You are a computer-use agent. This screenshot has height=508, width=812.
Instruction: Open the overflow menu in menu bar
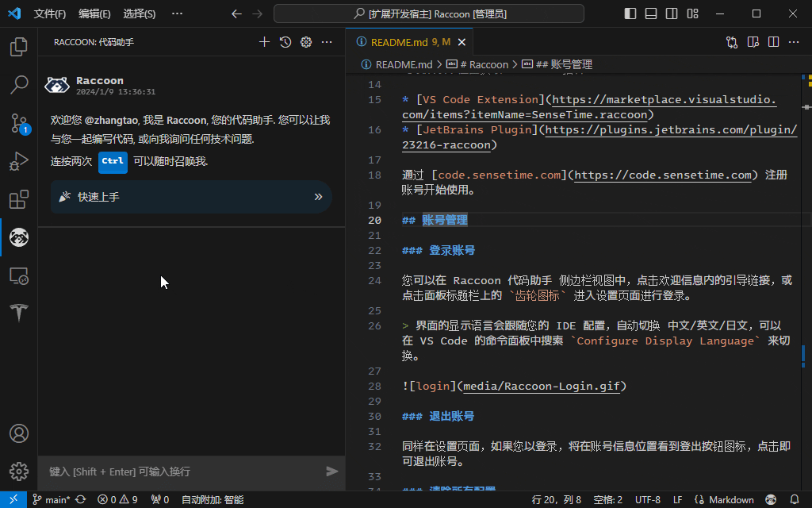pyautogui.click(x=177, y=13)
